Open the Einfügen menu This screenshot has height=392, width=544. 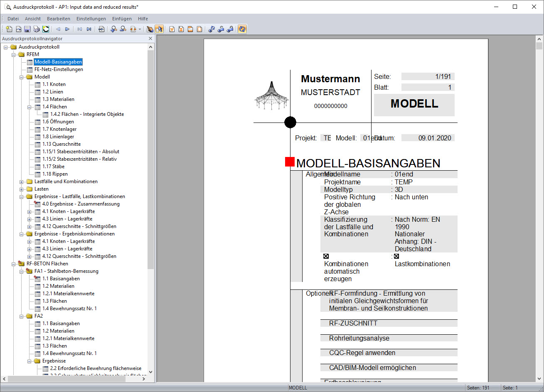122,19
